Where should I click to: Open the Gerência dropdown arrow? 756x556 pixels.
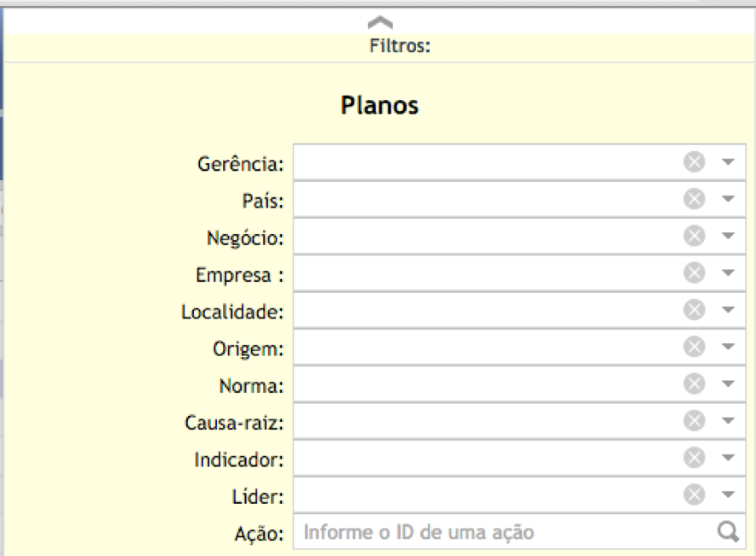(x=728, y=162)
